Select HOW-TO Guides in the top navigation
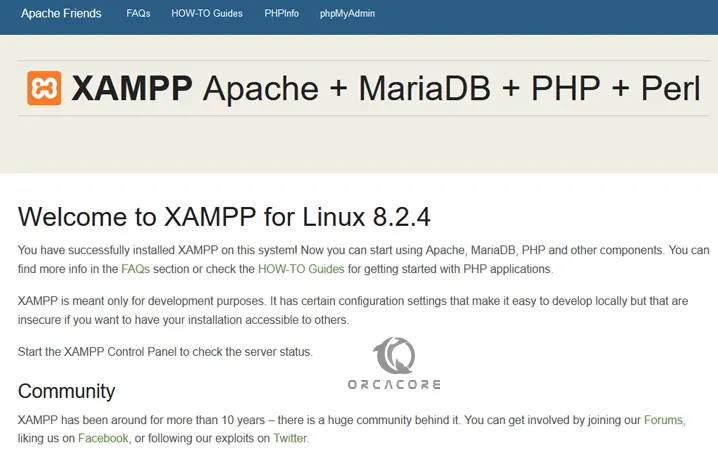The image size is (718, 452). point(208,14)
